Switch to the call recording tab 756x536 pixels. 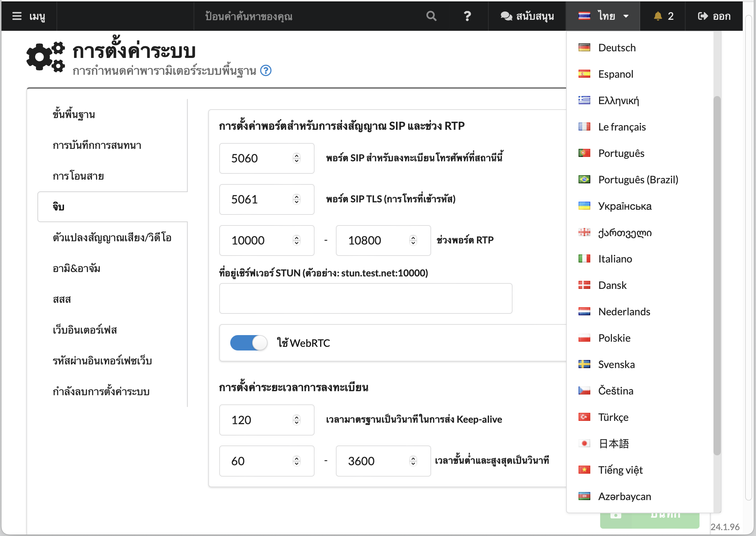click(97, 145)
